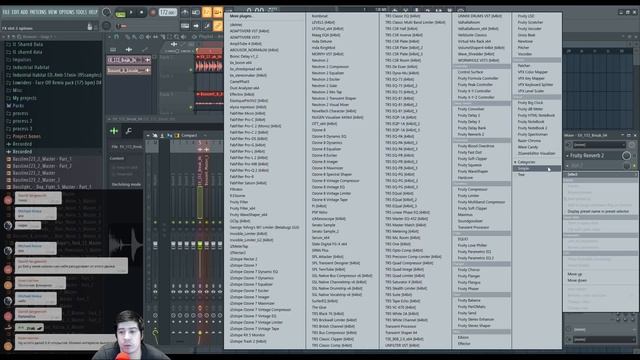Click the record button

tap(153, 13)
